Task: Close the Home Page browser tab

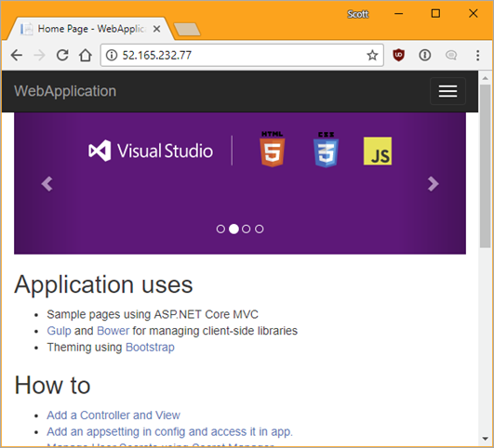Action: (156, 29)
